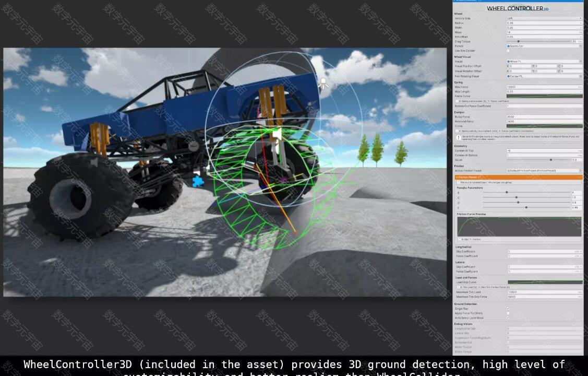Screen dimensions: 588x376
Task: Edit the Damper Bump Force field
Action: coord(544,116)
